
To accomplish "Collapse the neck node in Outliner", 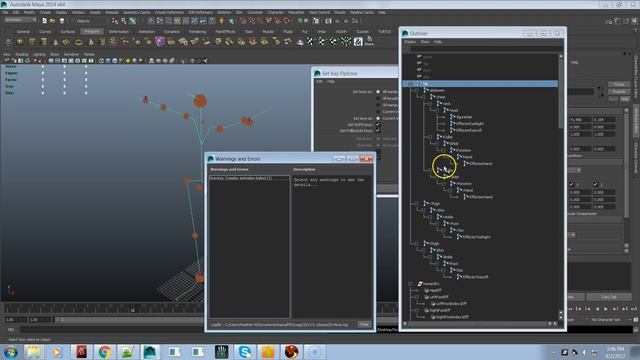I will (430, 104).
